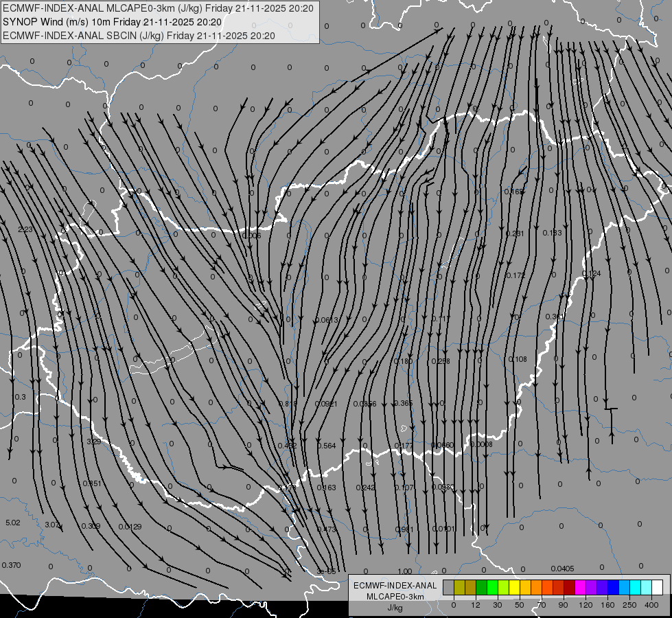Click the map value '0.176'
This screenshot has height=618, width=672.
pyautogui.click(x=287, y=488)
